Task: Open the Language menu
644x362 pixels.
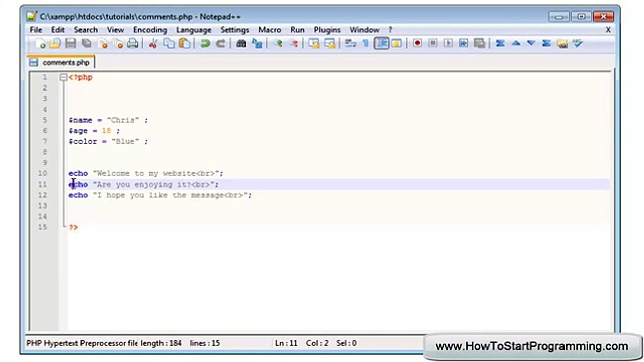Action: point(194,30)
